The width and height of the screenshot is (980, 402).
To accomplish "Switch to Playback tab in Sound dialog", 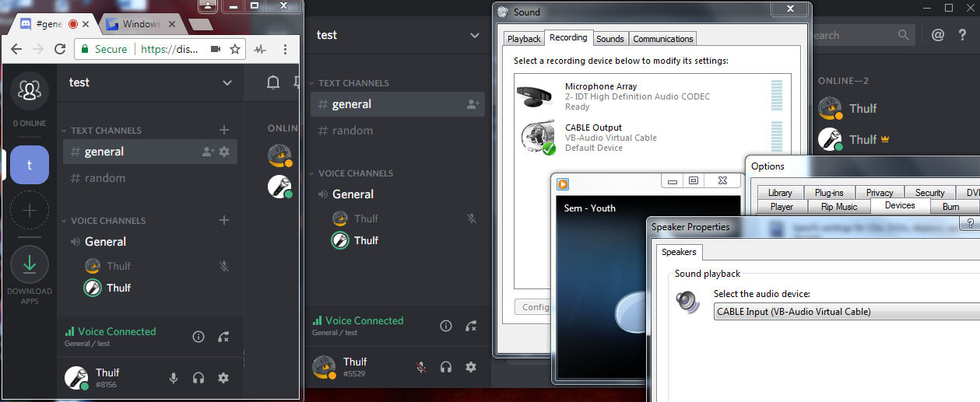I will point(524,39).
